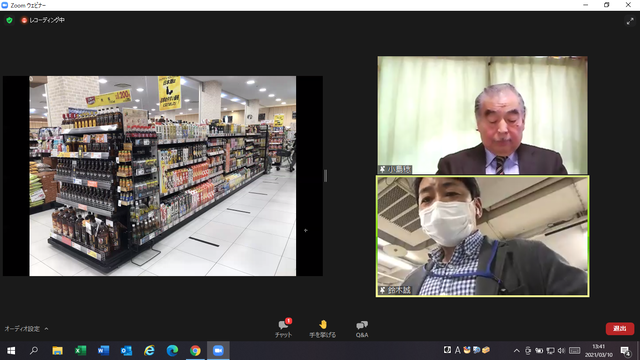This screenshot has width=640, height=360.
Task: Click the IME 'A' input mode indicator
Action: (x=458, y=350)
